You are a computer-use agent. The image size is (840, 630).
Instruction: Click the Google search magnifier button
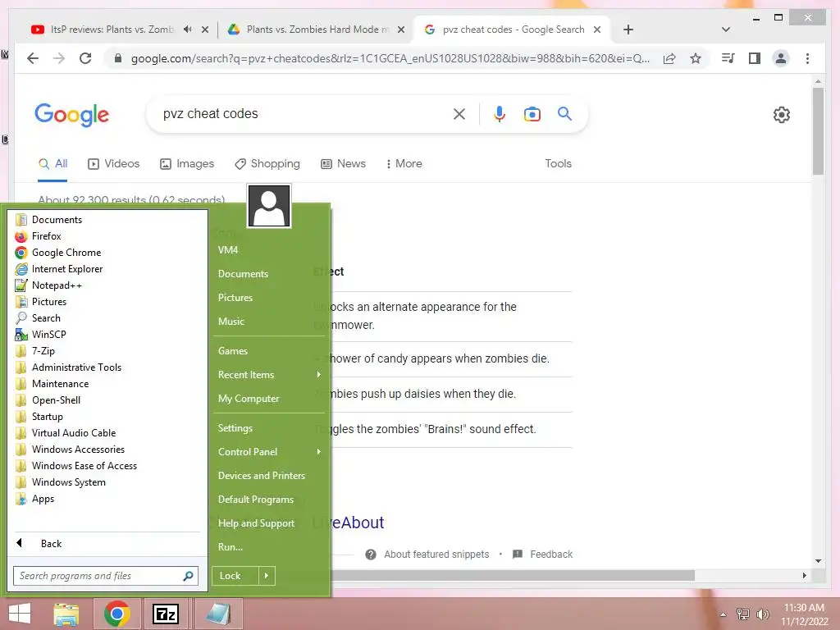pos(564,113)
